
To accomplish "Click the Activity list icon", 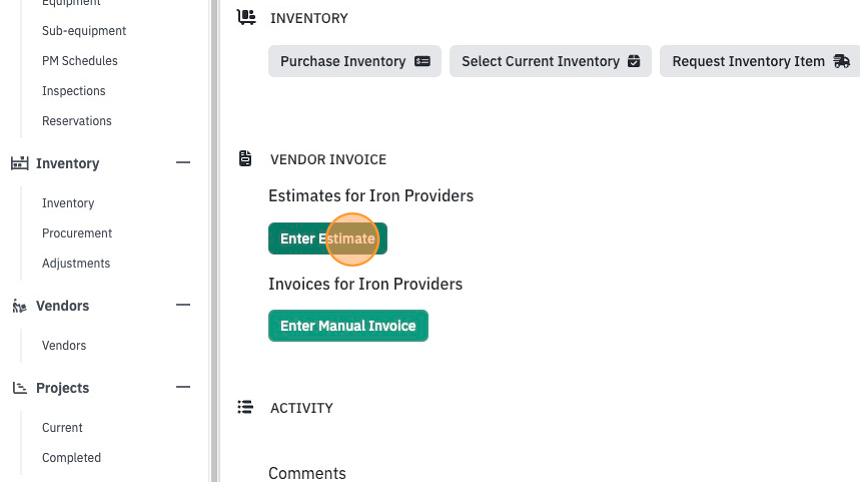I will pyautogui.click(x=245, y=407).
